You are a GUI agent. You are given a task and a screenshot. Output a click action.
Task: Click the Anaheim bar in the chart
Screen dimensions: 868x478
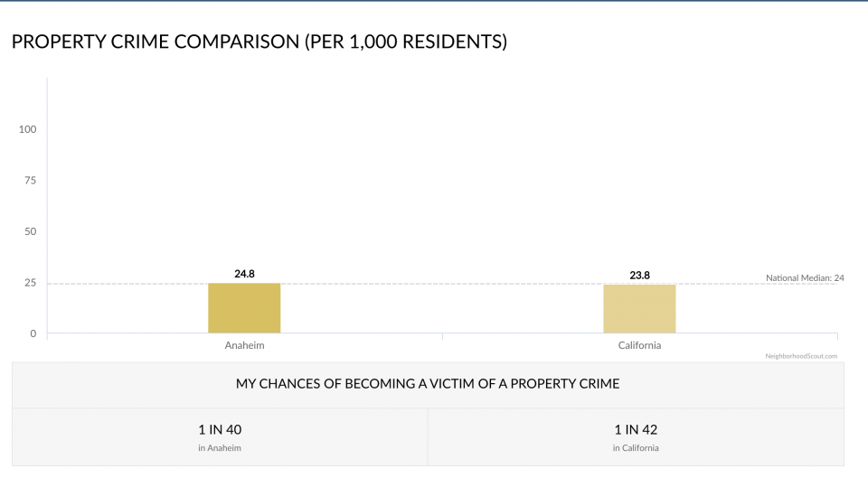pos(244,308)
